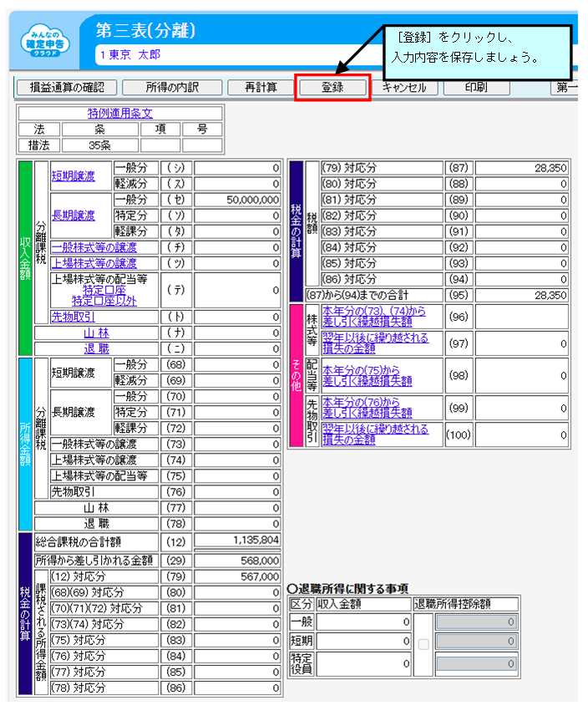Click the empty 号 field in 特例適用条文

[x=202, y=145]
